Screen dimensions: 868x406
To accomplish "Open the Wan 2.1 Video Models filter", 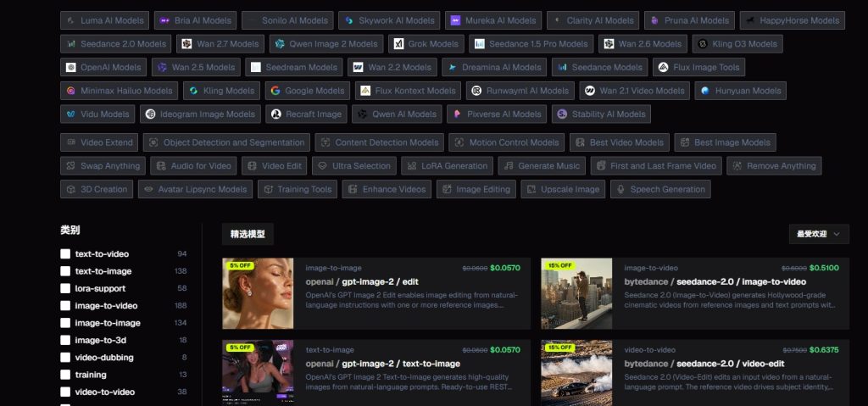I will (x=634, y=91).
